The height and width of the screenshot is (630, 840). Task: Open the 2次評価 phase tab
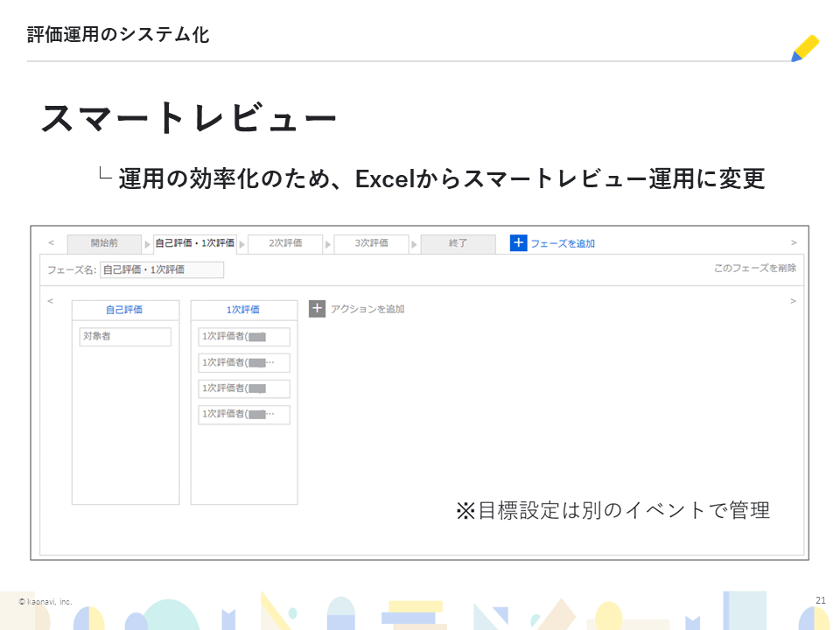click(285, 243)
